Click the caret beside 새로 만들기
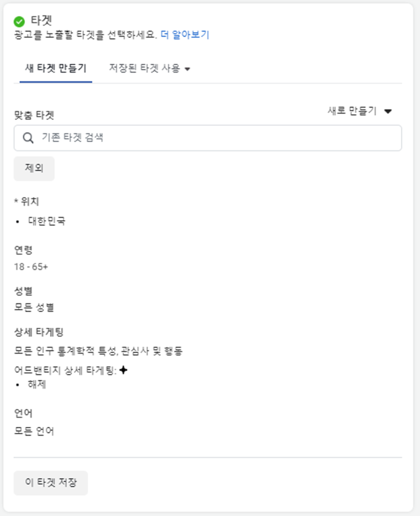The image size is (420, 516). (x=388, y=111)
